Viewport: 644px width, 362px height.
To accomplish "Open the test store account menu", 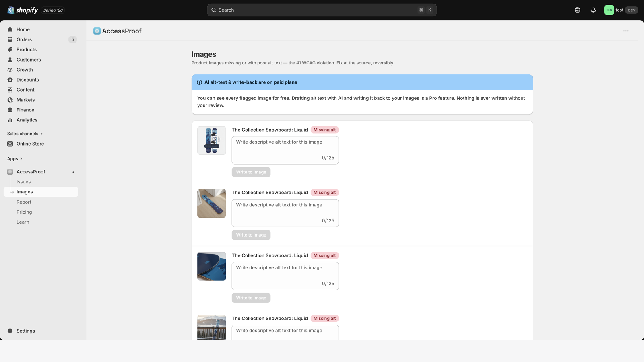I will tap(621, 10).
